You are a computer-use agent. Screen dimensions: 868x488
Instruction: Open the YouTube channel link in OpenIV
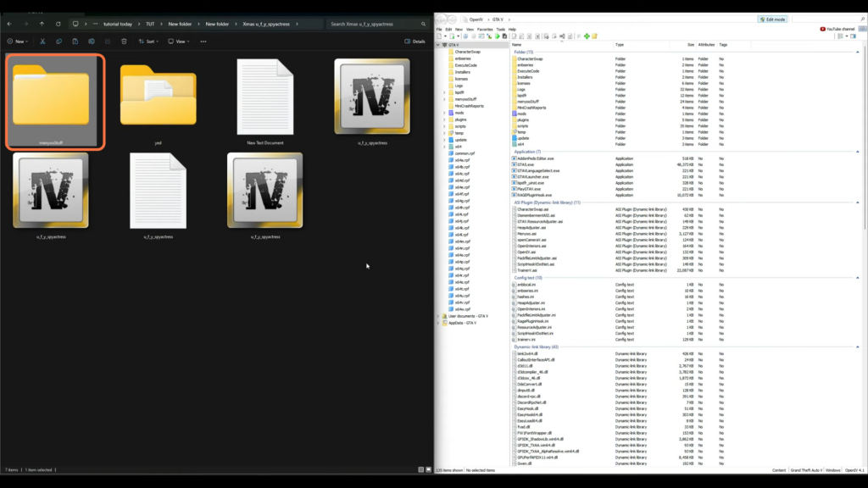pos(837,29)
